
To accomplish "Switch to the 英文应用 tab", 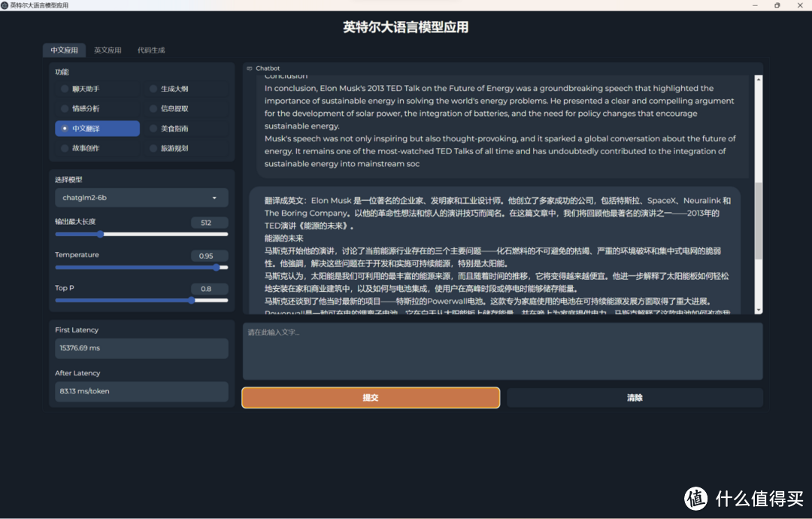I will [x=108, y=50].
